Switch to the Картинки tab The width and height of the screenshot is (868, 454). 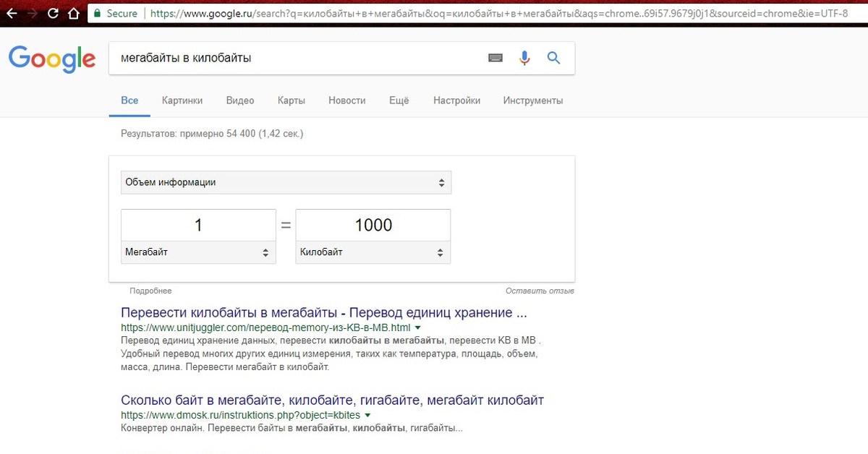(182, 100)
